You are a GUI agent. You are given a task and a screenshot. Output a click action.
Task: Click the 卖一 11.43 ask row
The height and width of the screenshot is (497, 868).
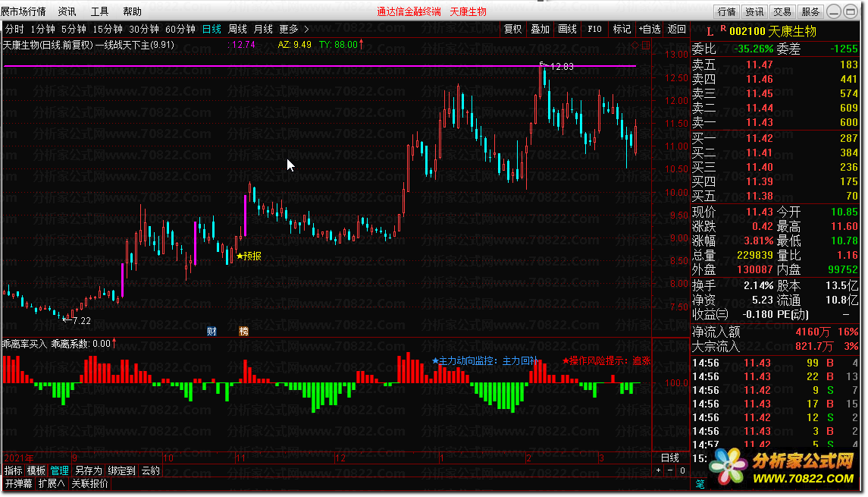(775, 122)
